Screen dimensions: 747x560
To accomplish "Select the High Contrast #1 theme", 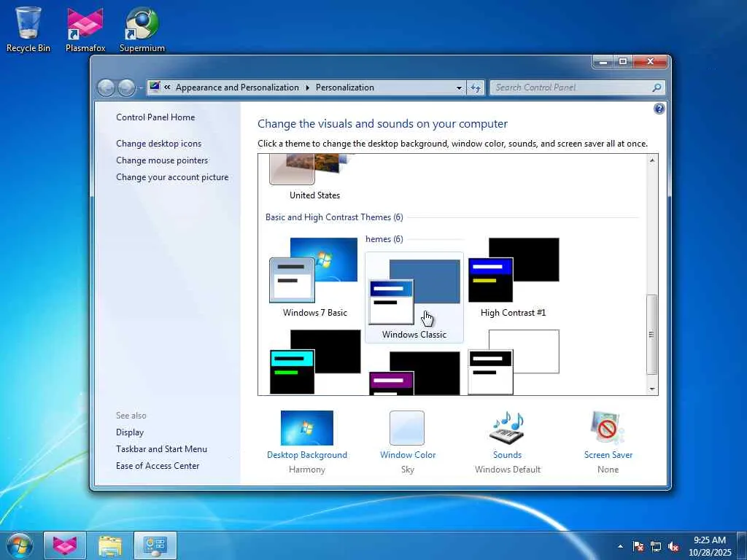I will (x=513, y=278).
